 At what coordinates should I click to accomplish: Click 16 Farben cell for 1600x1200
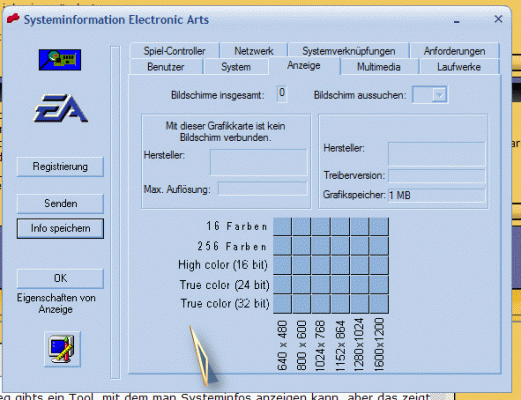click(x=379, y=227)
